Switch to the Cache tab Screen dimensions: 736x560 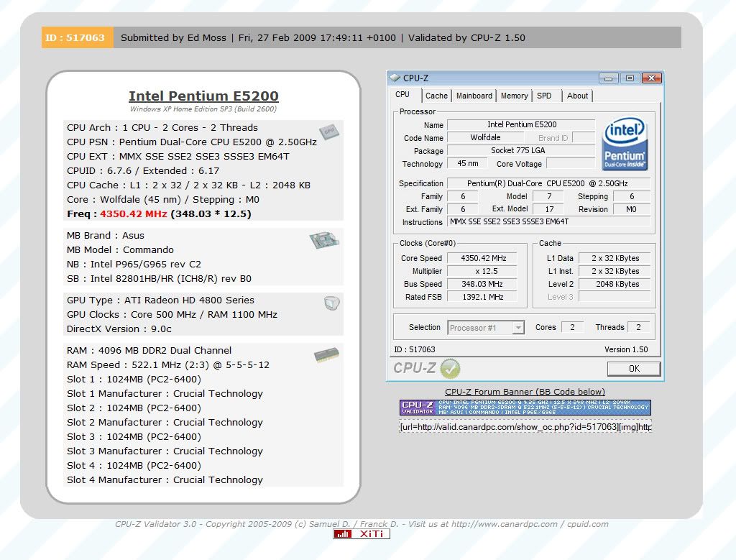pyautogui.click(x=436, y=96)
